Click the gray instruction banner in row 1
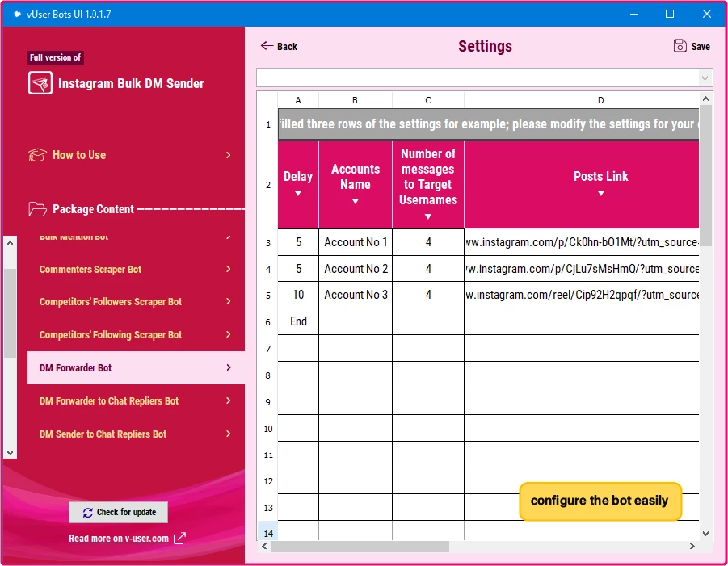Screen dimensions: 728x566 click(x=488, y=124)
